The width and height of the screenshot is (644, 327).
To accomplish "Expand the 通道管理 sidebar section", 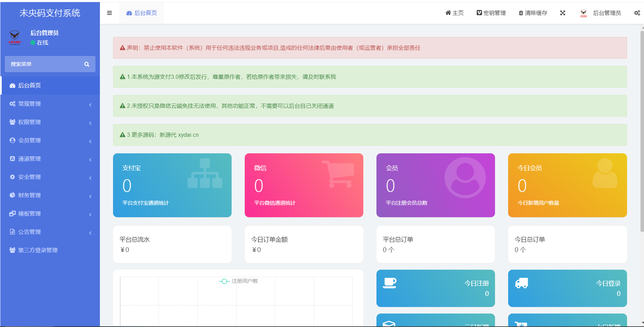I will [x=29, y=158].
